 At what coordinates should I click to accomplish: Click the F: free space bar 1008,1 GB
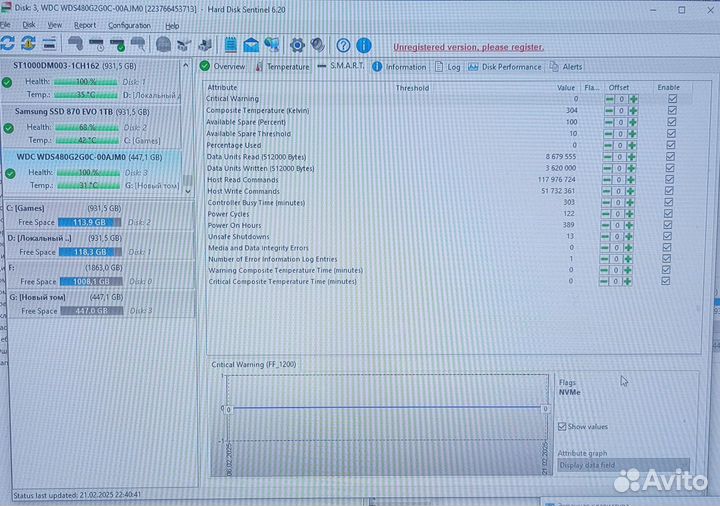click(x=91, y=281)
